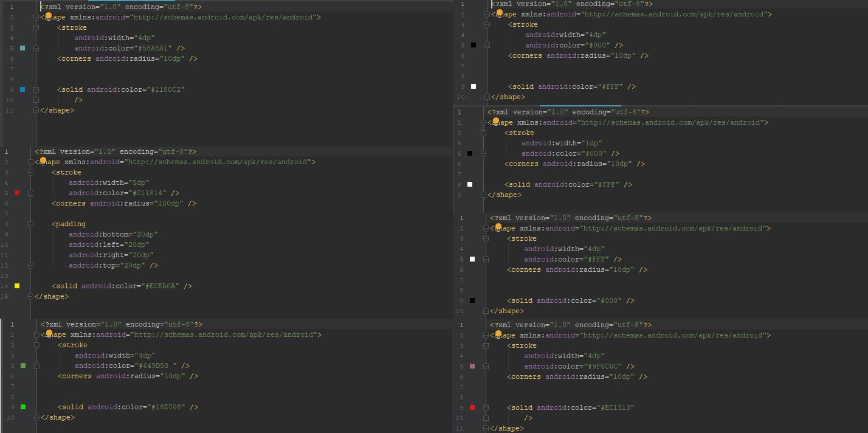This screenshot has width=868, height=433.
Task: Click line number 15 in the padding file gutter
Action: pos(5,296)
